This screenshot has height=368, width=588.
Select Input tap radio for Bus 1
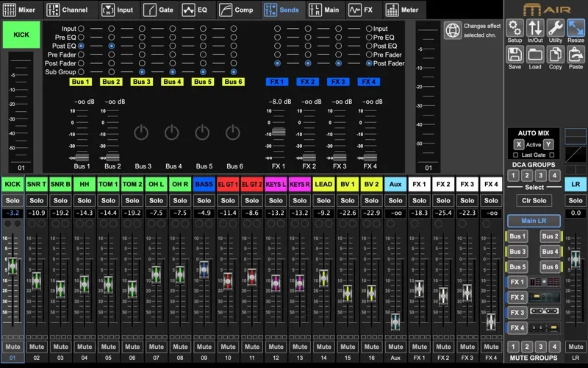(x=81, y=29)
